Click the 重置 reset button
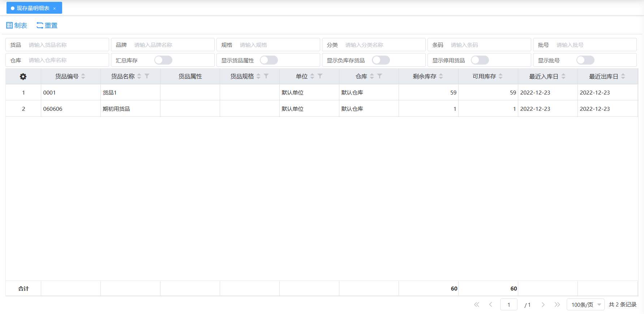 coord(47,25)
